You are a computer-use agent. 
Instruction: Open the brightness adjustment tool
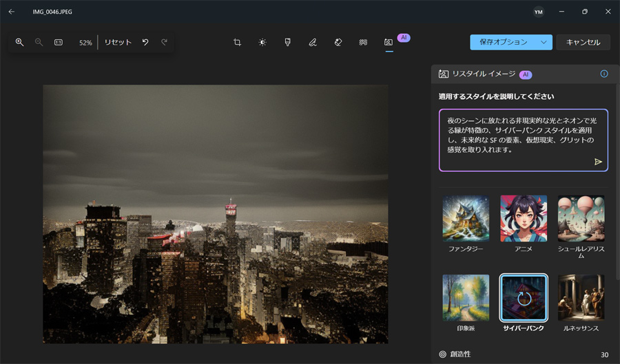tap(262, 42)
